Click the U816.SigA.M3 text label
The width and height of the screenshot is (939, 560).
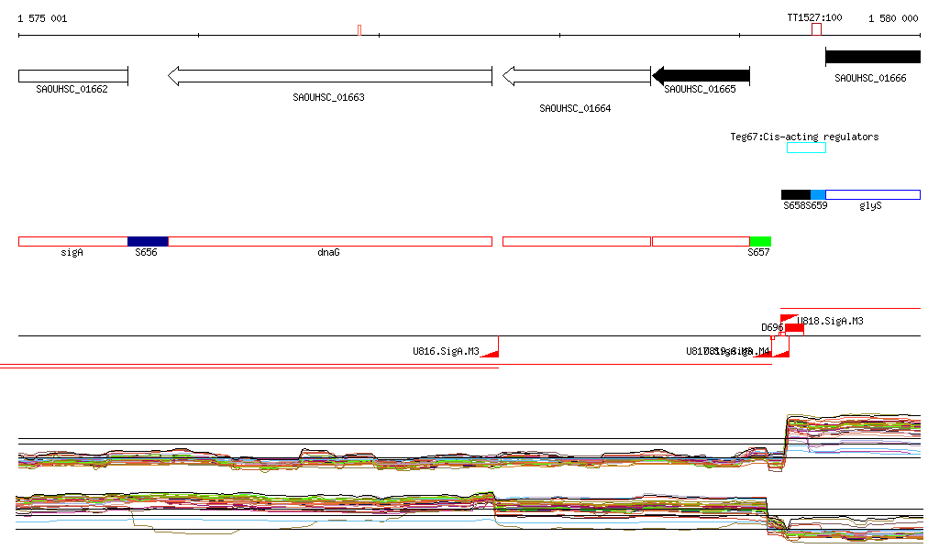(x=446, y=351)
